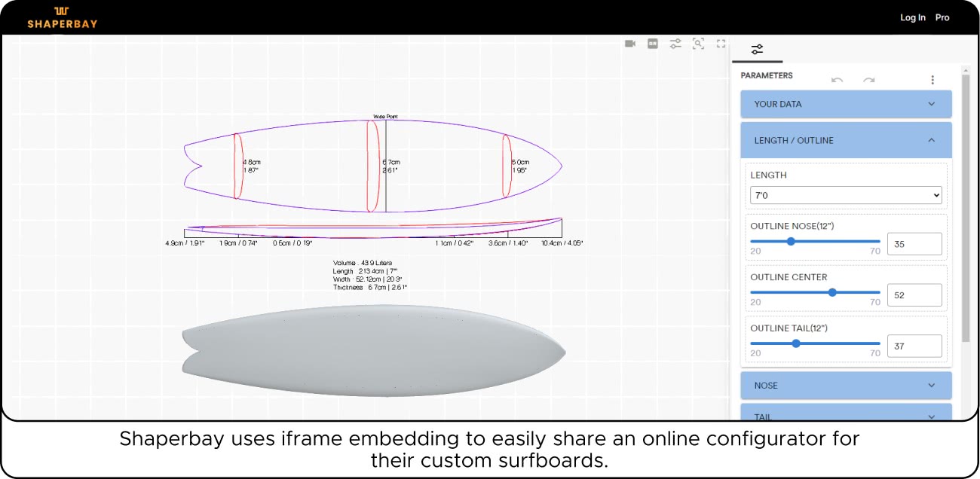Toggle the viewer settings sliders icon
The height and width of the screenshot is (479, 980).
(675, 44)
